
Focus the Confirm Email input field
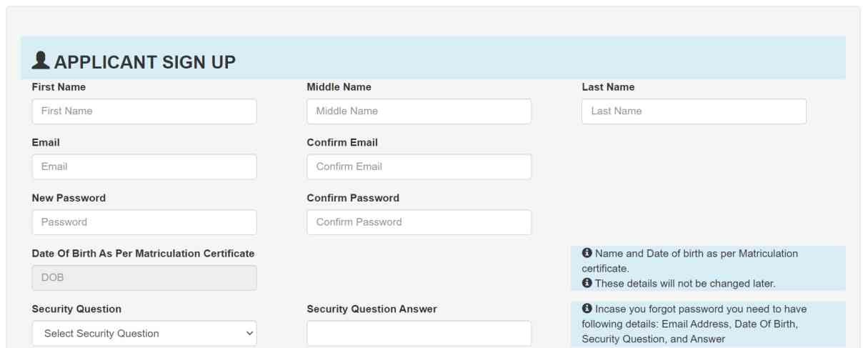tap(419, 167)
